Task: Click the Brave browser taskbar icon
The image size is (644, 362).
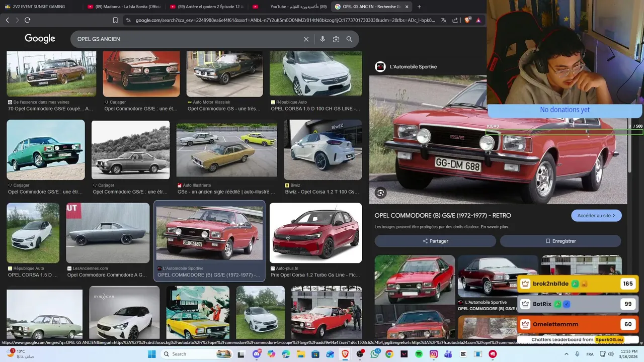Action: 345,354
